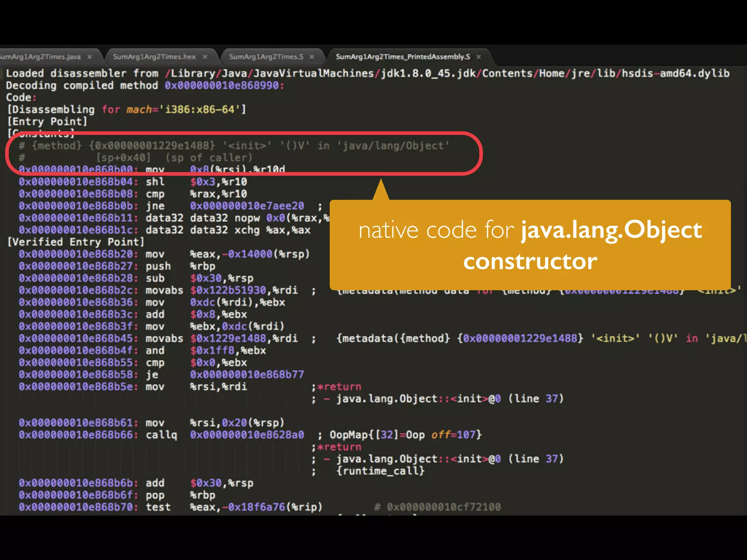Click the jne instruction at 0x000000010e868b0b
This screenshot has width=747, height=560.
tap(155, 206)
